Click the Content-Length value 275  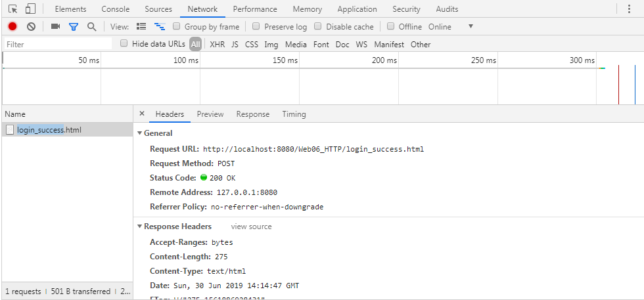tap(221, 257)
